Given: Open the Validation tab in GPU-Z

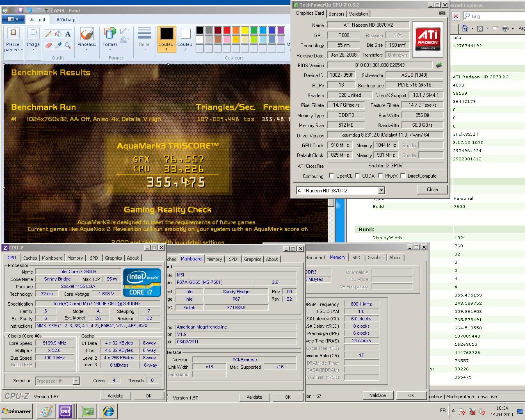Looking at the screenshot, I should point(358,14).
